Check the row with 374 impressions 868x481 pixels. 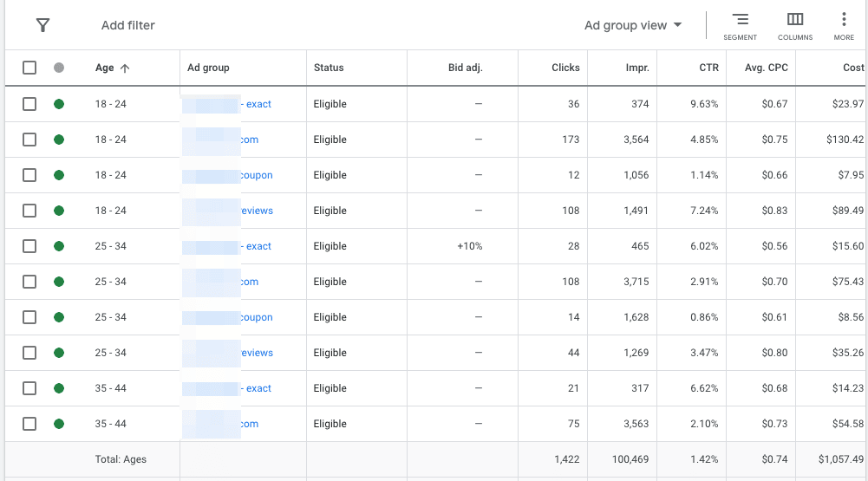(x=29, y=104)
